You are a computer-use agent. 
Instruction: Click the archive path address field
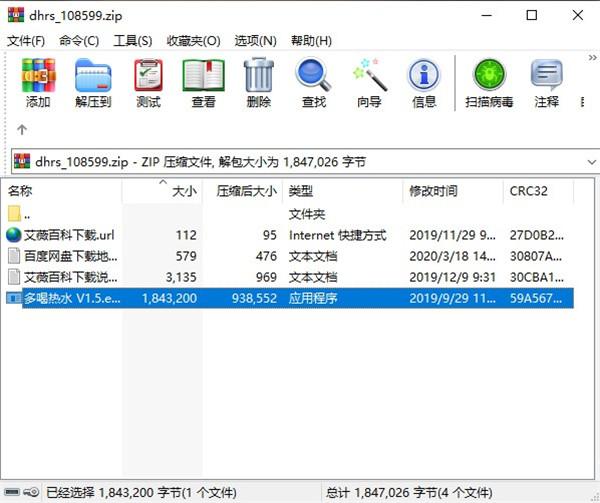point(305,162)
